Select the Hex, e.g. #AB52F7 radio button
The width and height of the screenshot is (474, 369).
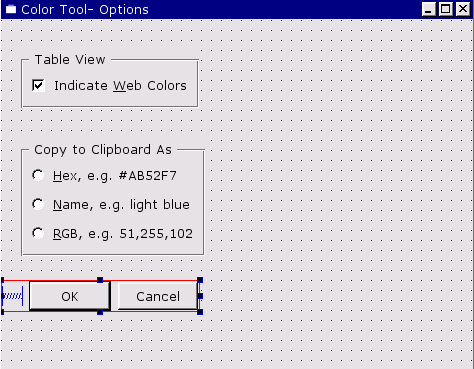[38, 175]
